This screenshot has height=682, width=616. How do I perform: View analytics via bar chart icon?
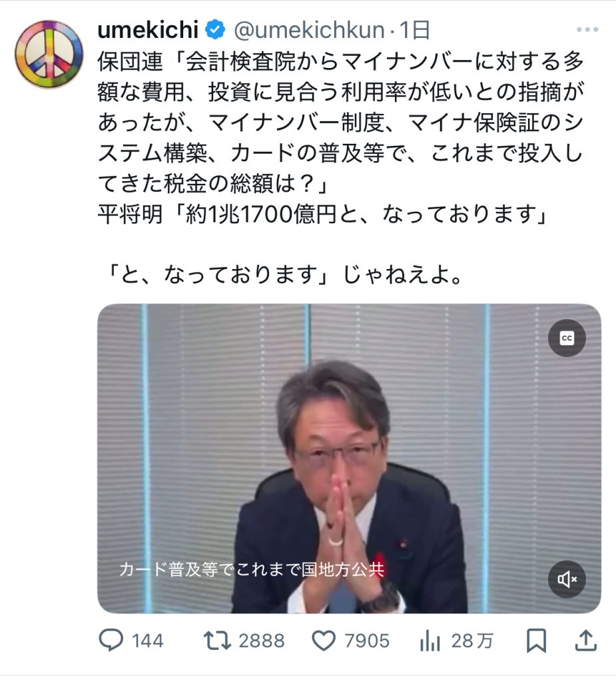pyautogui.click(x=430, y=641)
